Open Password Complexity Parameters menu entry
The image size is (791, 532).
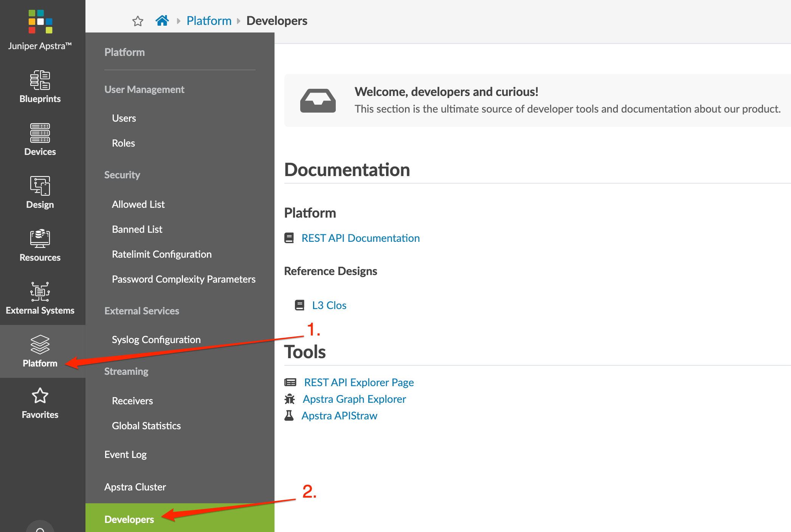(x=184, y=279)
